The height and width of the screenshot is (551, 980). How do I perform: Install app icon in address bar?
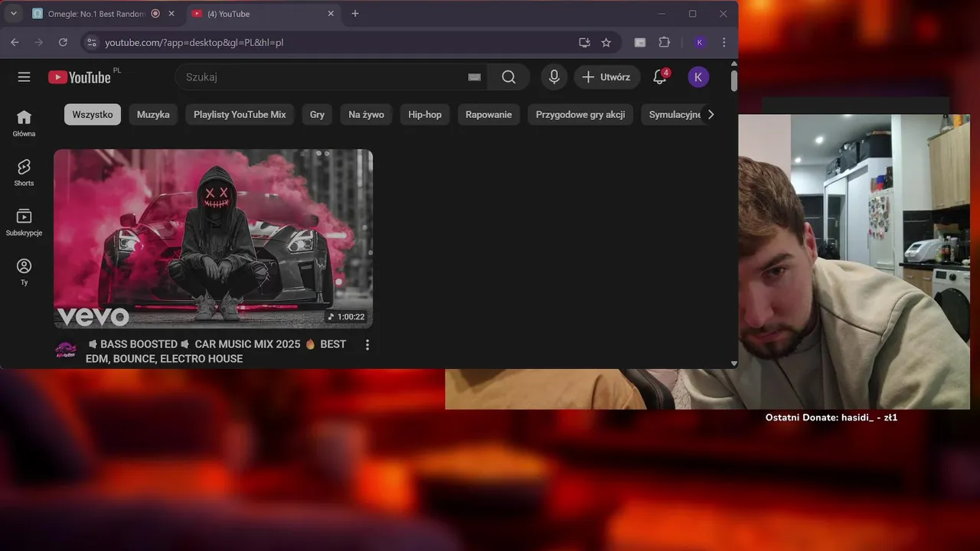[x=584, y=43]
